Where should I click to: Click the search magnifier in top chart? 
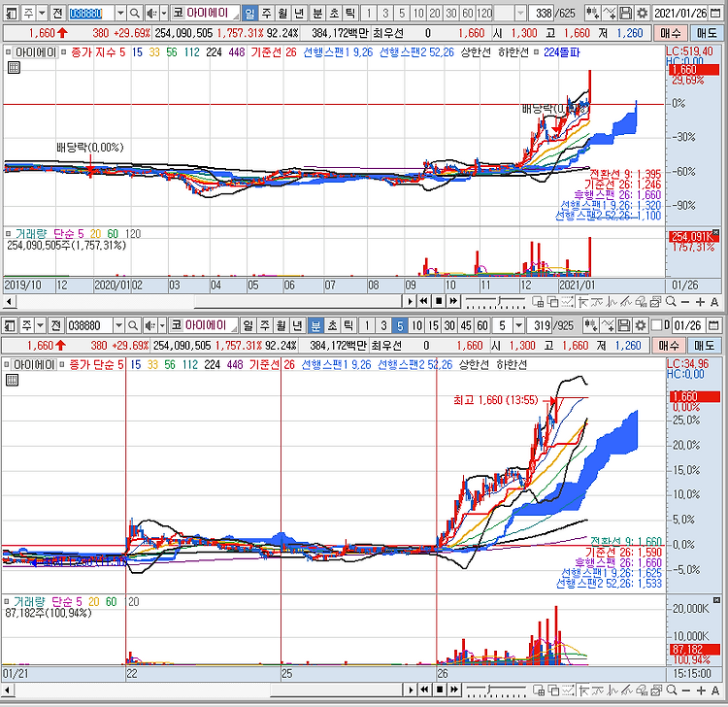pos(135,13)
